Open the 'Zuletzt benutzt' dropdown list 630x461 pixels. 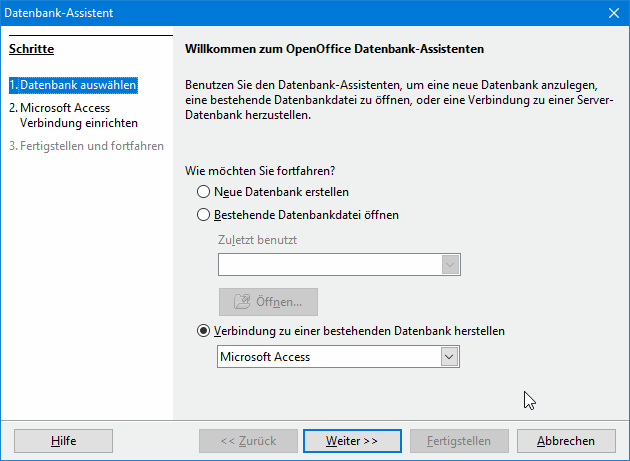(x=450, y=264)
